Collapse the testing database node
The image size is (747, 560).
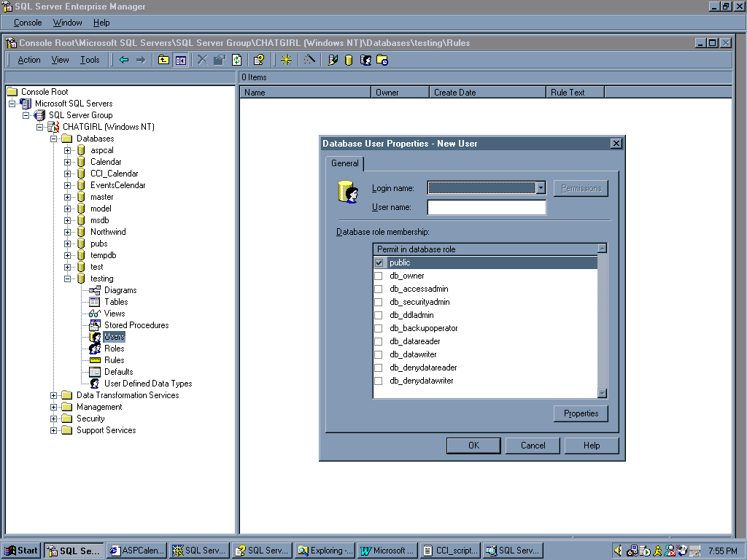click(x=67, y=279)
